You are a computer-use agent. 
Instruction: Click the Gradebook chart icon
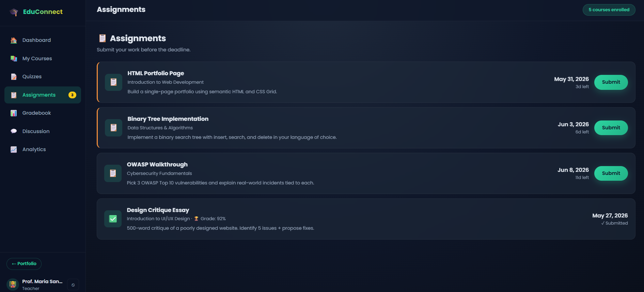click(x=14, y=113)
